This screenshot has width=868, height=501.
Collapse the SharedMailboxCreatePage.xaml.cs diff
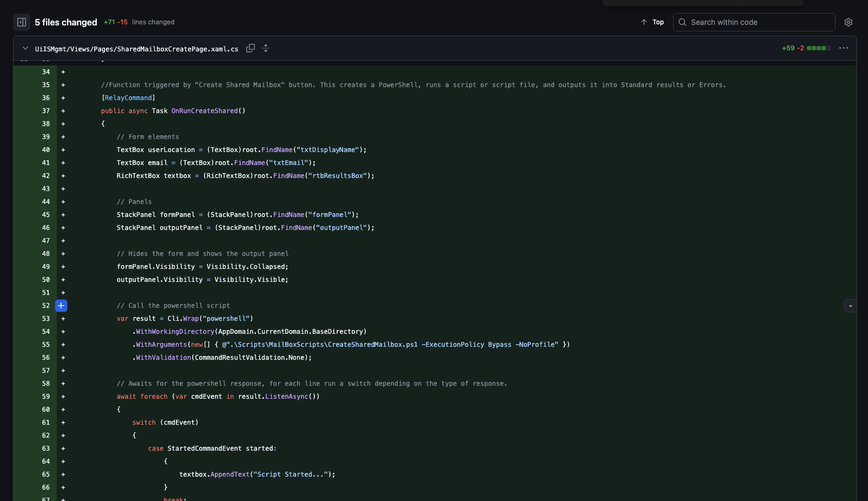25,48
